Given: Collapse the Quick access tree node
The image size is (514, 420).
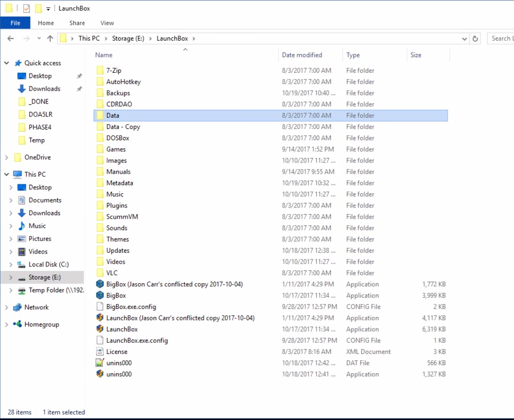Looking at the screenshot, I should [x=7, y=63].
